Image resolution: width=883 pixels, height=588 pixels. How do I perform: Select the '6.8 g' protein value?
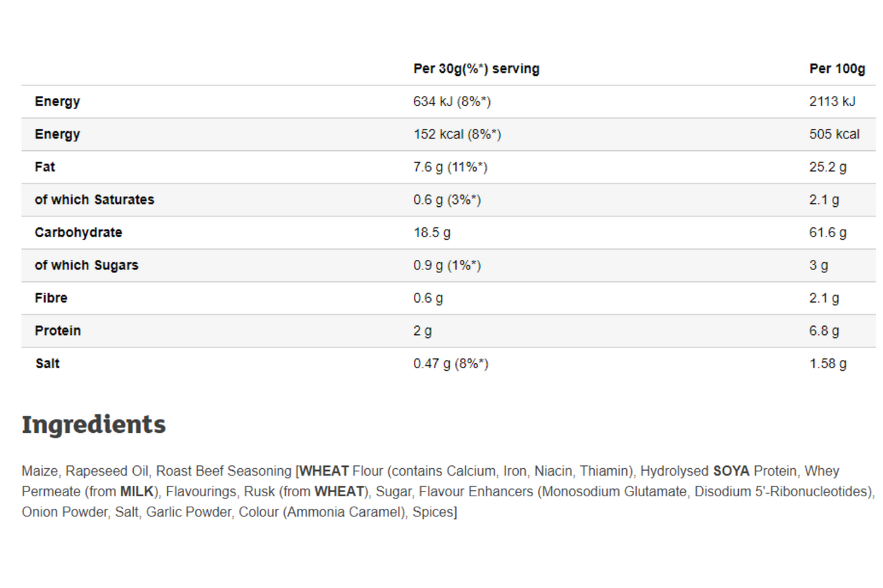pos(824,331)
